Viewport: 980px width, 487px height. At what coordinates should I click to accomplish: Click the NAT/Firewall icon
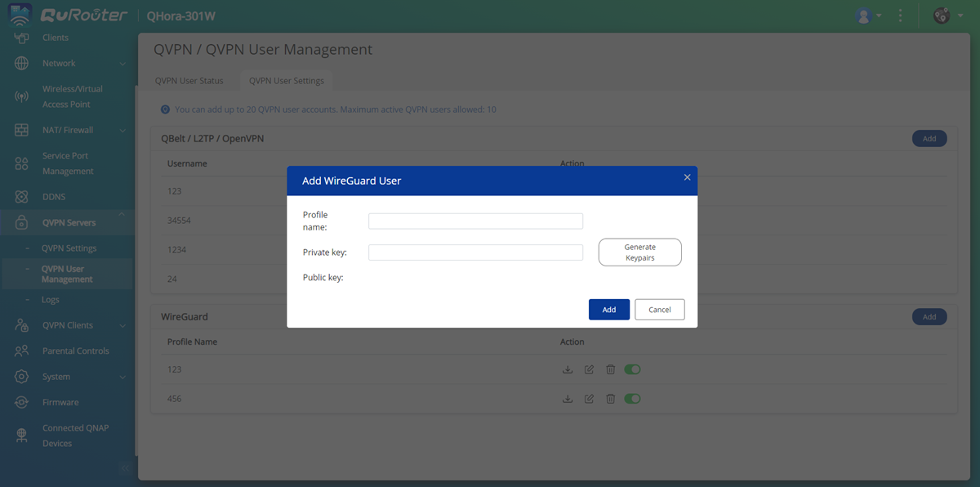pyautogui.click(x=22, y=131)
